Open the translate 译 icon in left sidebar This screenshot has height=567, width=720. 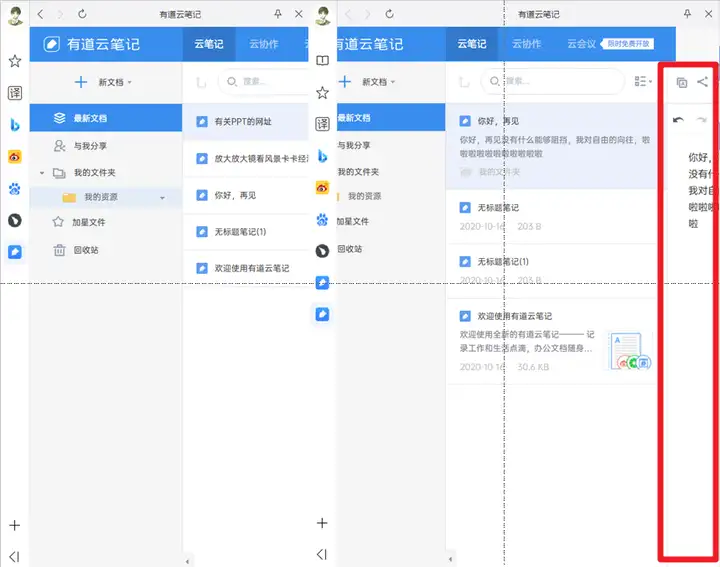pyautogui.click(x=15, y=93)
